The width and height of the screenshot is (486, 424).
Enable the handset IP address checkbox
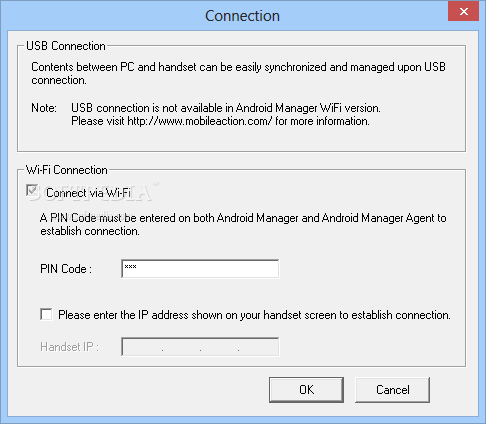coord(46,314)
